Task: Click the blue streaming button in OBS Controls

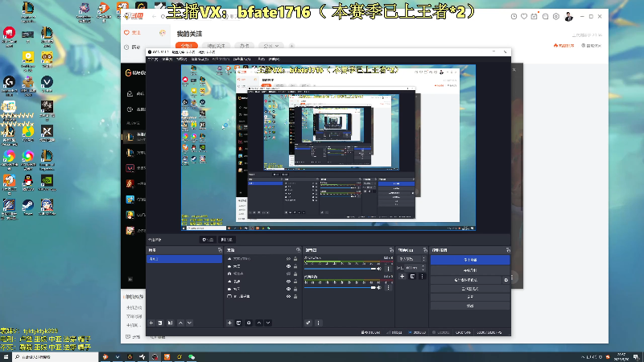Action: point(470,260)
